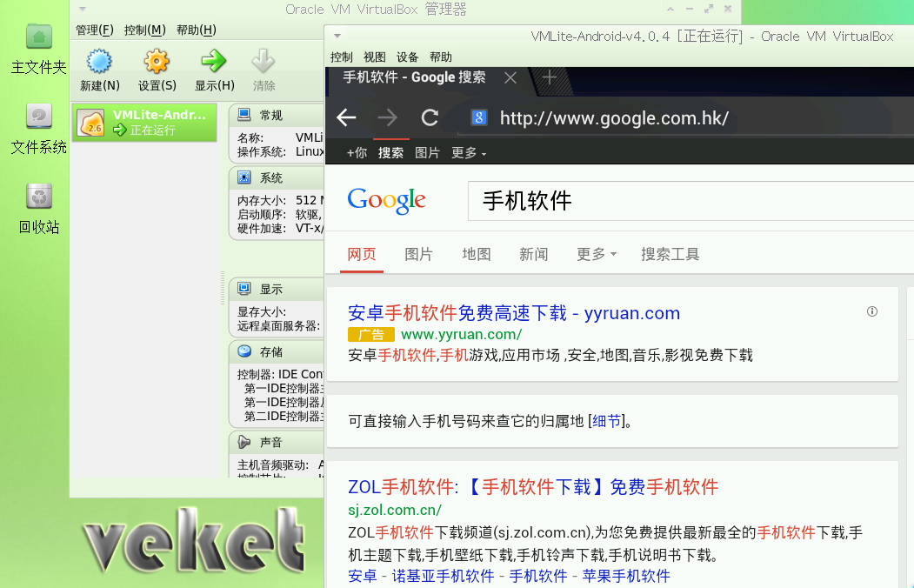Click 主机音频驱动: text in 声音 section

click(273, 464)
